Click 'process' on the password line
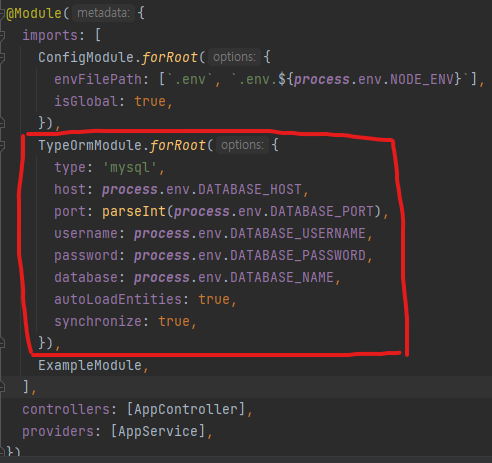Image resolution: width=492 pixels, height=463 pixels. point(162,255)
